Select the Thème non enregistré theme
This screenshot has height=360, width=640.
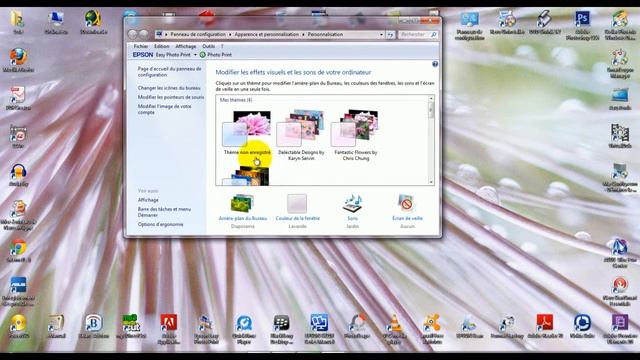tap(247, 133)
